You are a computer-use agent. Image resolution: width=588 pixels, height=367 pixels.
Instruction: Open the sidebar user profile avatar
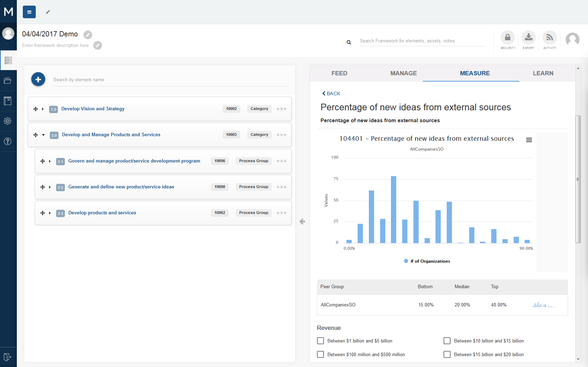coord(8,34)
